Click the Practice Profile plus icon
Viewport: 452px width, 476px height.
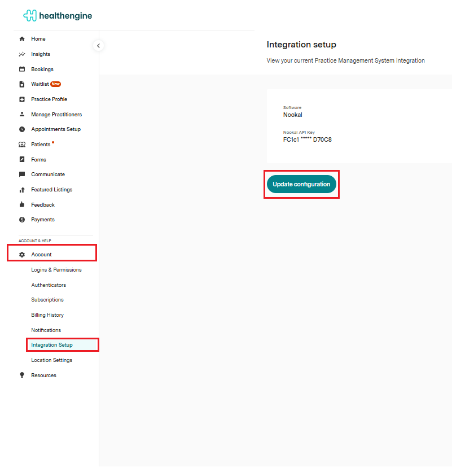pyautogui.click(x=22, y=99)
